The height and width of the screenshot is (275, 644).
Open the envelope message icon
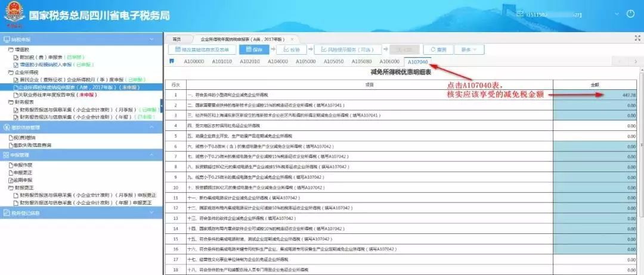(520, 15)
